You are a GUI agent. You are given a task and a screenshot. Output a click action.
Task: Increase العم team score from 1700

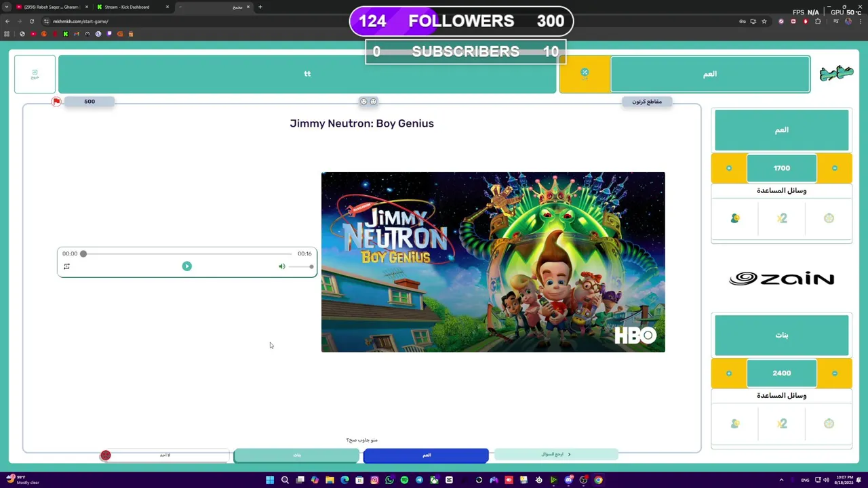click(x=729, y=168)
